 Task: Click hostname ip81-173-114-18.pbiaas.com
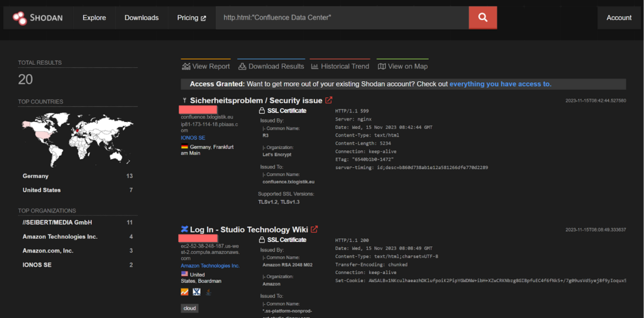click(x=210, y=127)
